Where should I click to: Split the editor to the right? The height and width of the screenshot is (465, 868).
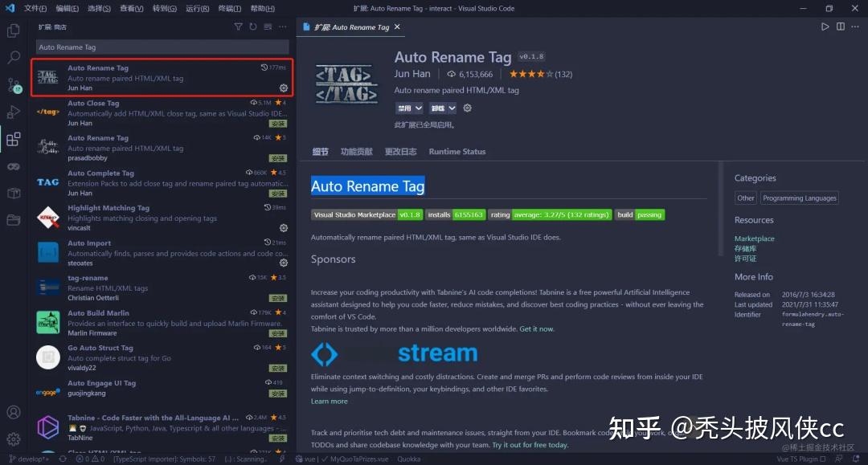point(841,27)
